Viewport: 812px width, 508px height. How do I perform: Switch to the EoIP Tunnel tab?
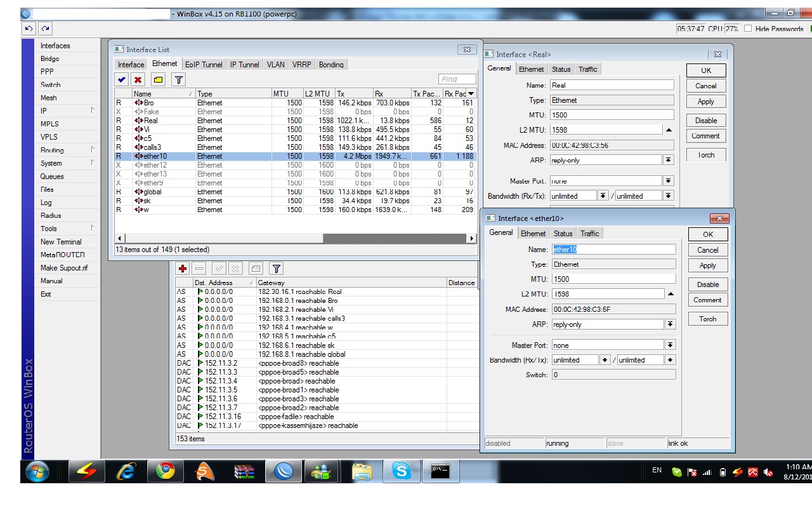coord(204,65)
